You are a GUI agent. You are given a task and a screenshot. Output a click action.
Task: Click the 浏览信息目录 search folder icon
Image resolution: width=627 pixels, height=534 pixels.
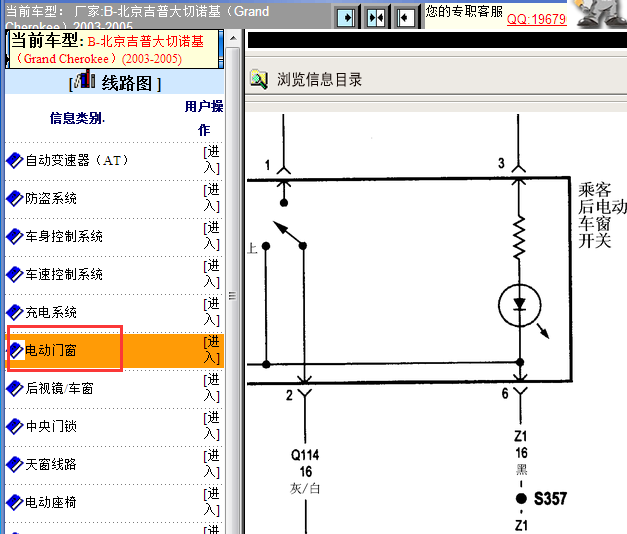[259, 79]
